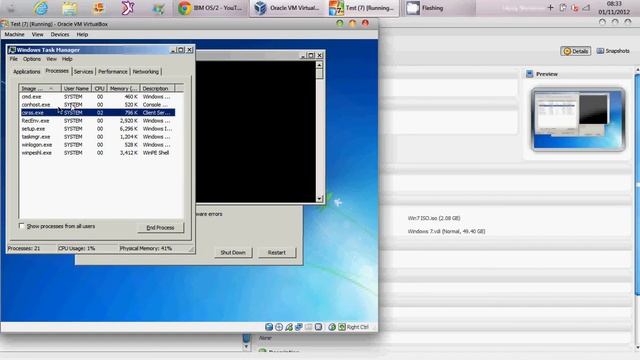
Task: Click the Preview panel icon in VirtualBox manager
Action: click(x=529, y=74)
